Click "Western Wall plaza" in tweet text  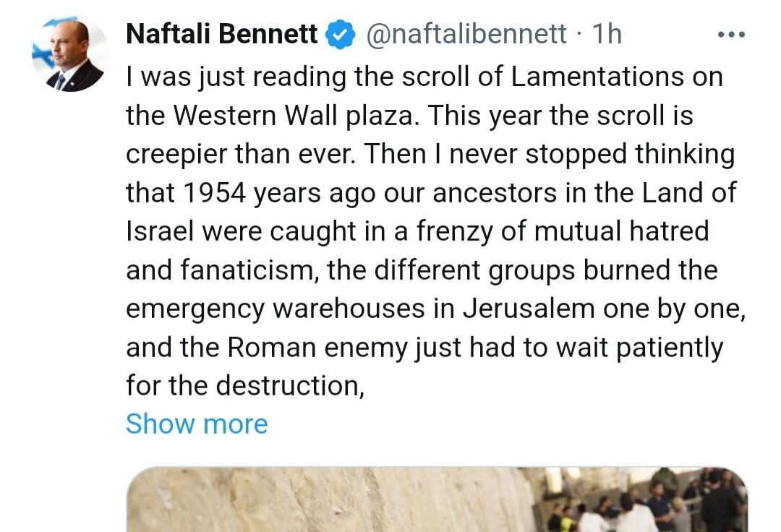293,116
